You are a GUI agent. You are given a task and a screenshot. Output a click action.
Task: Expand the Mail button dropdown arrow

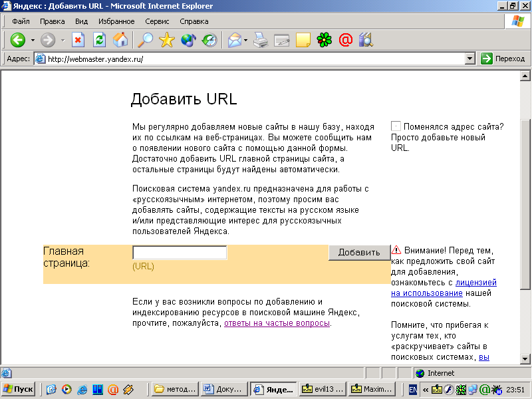(x=245, y=41)
